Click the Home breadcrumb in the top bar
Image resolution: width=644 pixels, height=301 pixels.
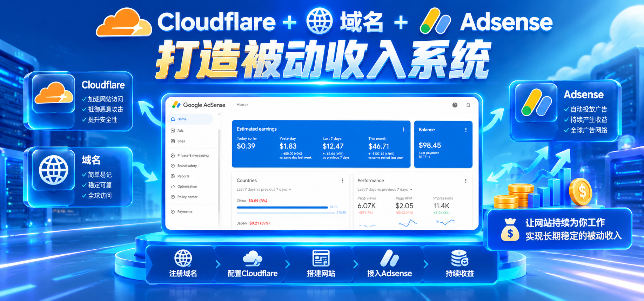(x=242, y=105)
